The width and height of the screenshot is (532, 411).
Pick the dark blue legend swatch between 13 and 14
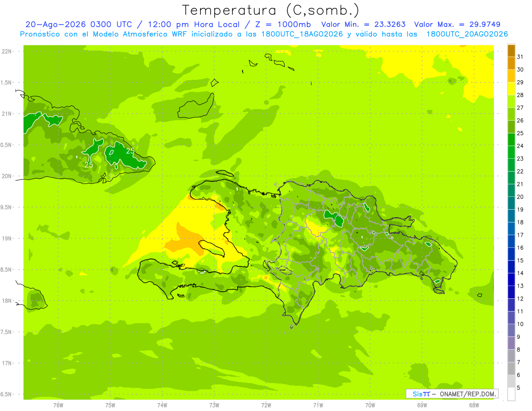tap(511, 279)
